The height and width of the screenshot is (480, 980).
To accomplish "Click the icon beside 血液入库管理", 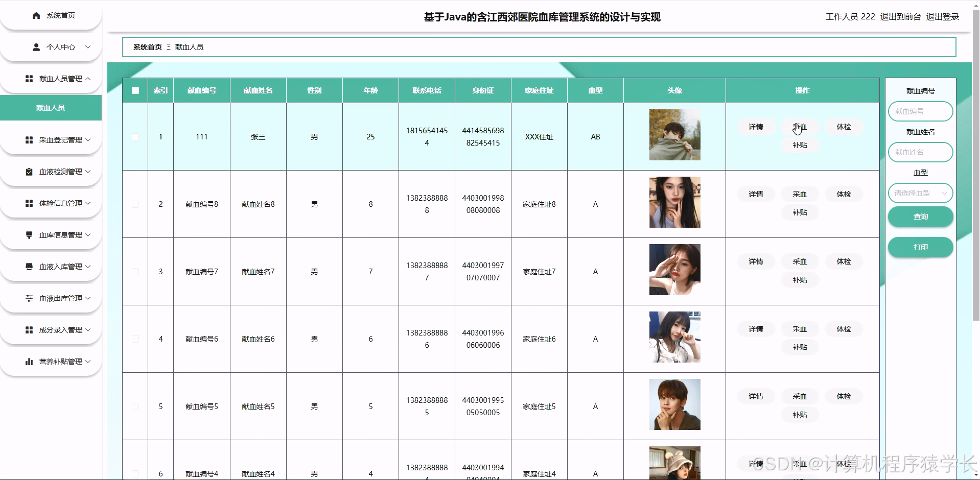I will coord(29,267).
